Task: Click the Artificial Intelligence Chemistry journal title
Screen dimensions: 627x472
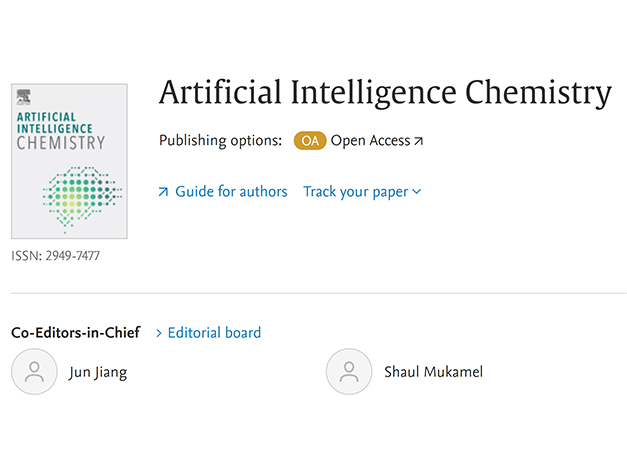Action: point(385,93)
